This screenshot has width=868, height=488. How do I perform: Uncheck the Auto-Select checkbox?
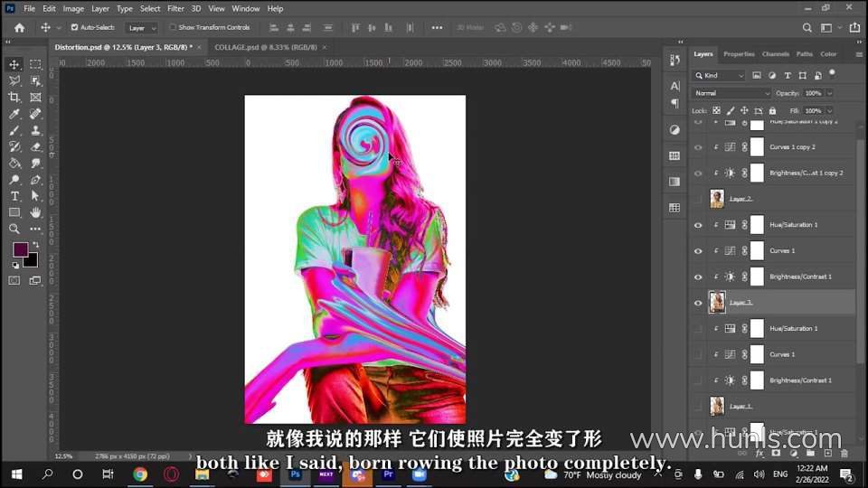(x=74, y=27)
